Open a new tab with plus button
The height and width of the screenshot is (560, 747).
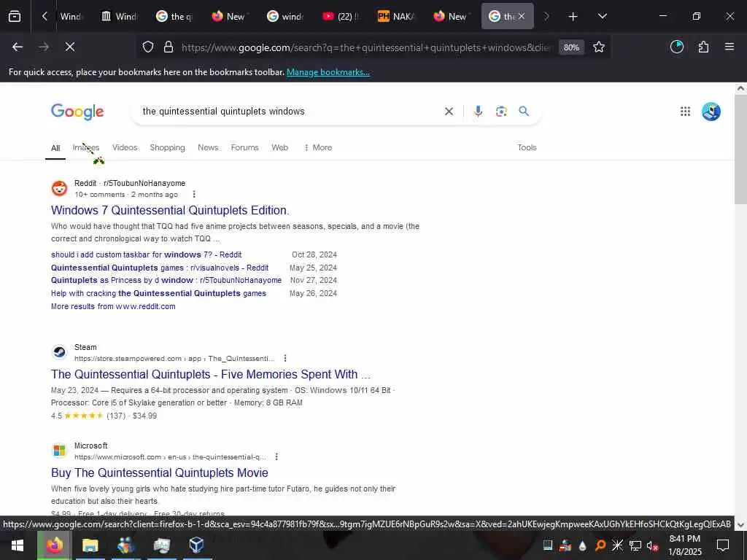point(573,17)
